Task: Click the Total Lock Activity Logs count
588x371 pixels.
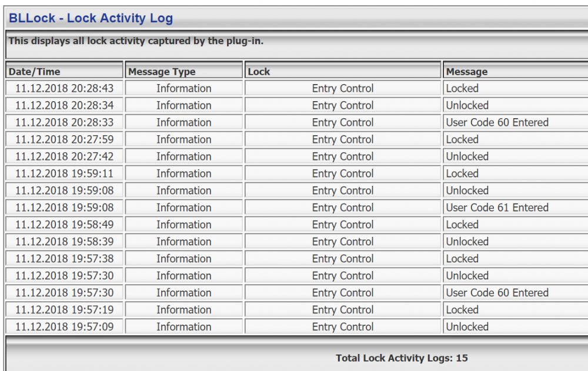Action: pos(402,358)
